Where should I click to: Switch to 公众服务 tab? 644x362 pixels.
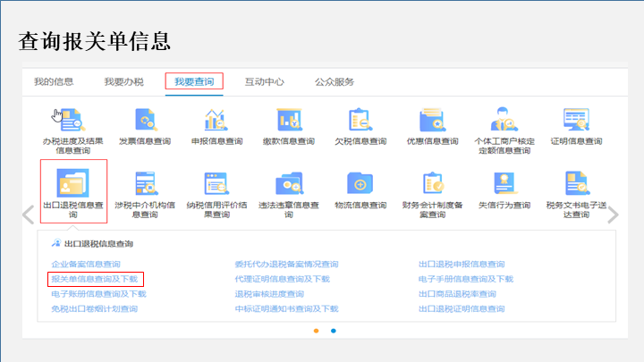pos(335,81)
